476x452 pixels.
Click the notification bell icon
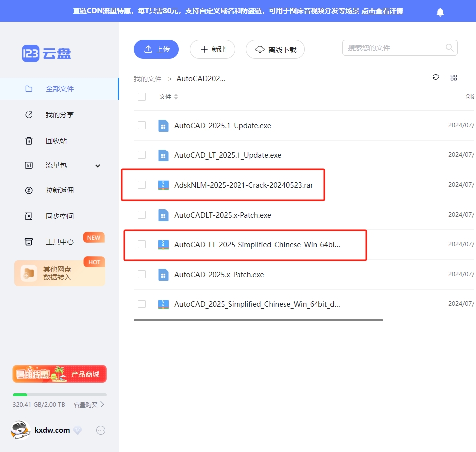(x=440, y=12)
